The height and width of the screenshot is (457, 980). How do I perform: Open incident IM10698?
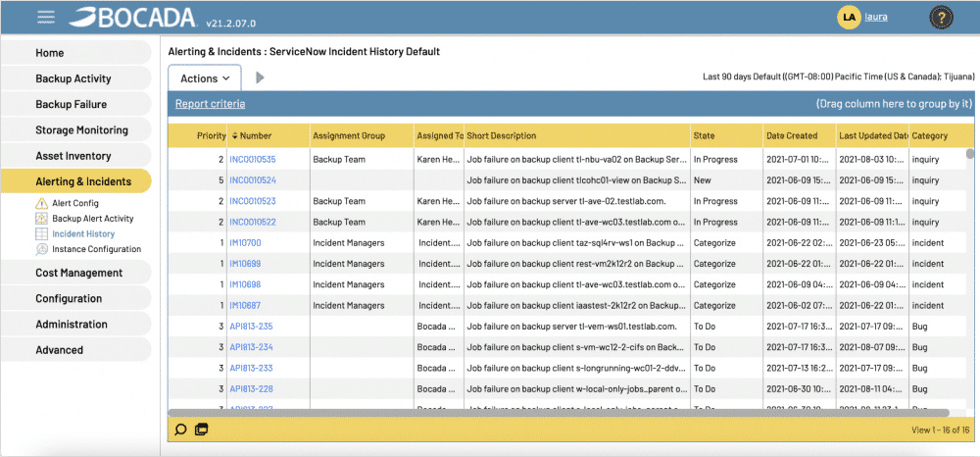(x=245, y=284)
